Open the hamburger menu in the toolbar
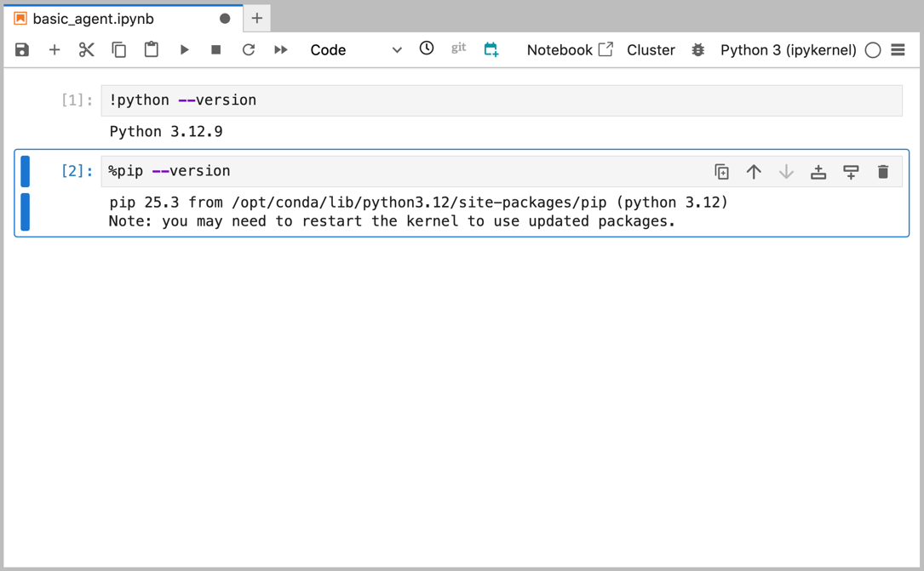The width and height of the screenshot is (924, 571). [x=898, y=50]
